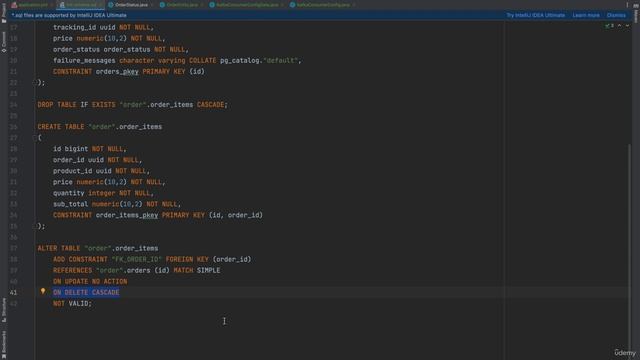Click tracking_id uuid NOT NULL line

click(103, 27)
